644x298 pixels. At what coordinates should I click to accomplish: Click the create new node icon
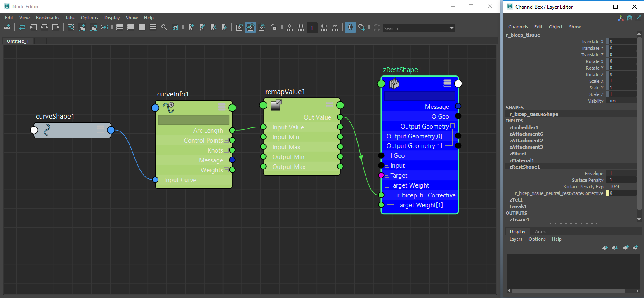7,28
